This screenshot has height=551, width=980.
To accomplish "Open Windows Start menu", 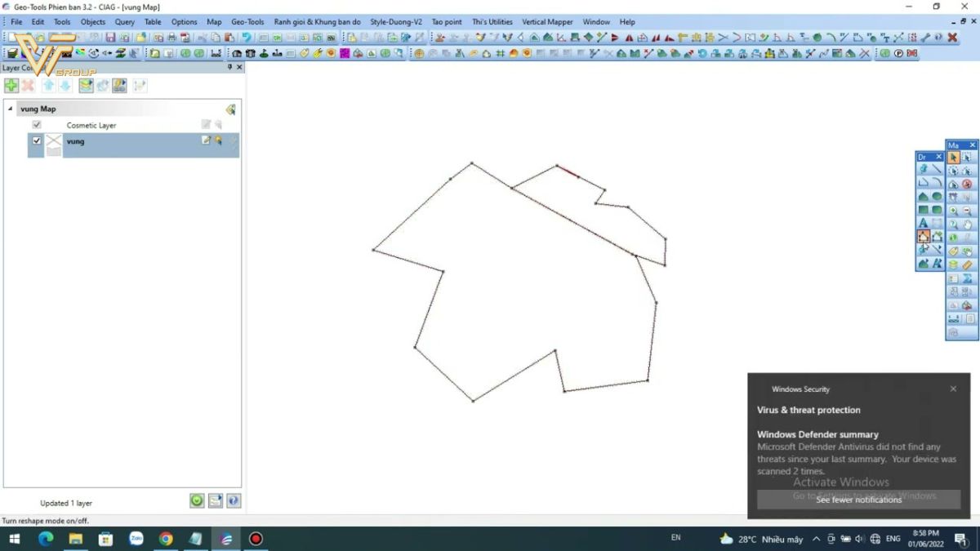I will pos(14,539).
